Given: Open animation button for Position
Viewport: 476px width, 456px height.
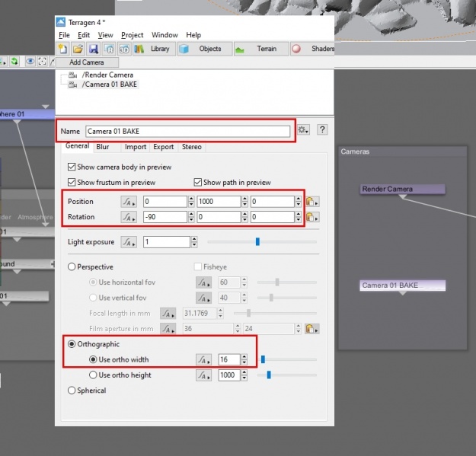Looking at the screenshot, I should click(x=129, y=202).
